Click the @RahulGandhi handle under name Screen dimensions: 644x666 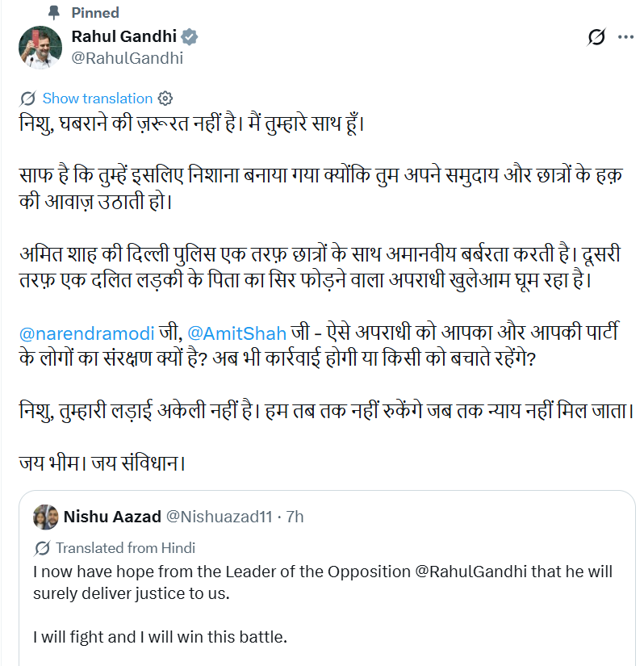[x=128, y=58]
